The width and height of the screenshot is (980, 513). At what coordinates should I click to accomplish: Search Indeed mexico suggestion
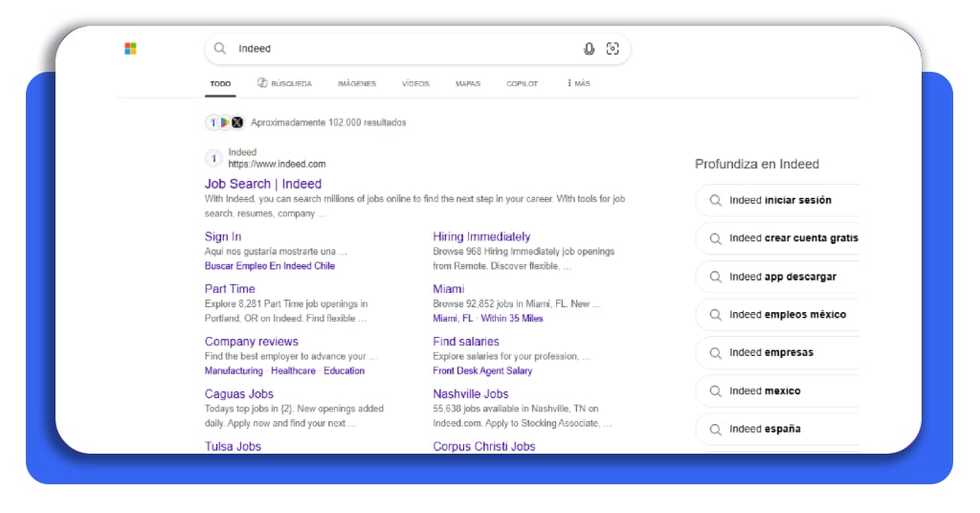pyautogui.click(x=777, y=391)
